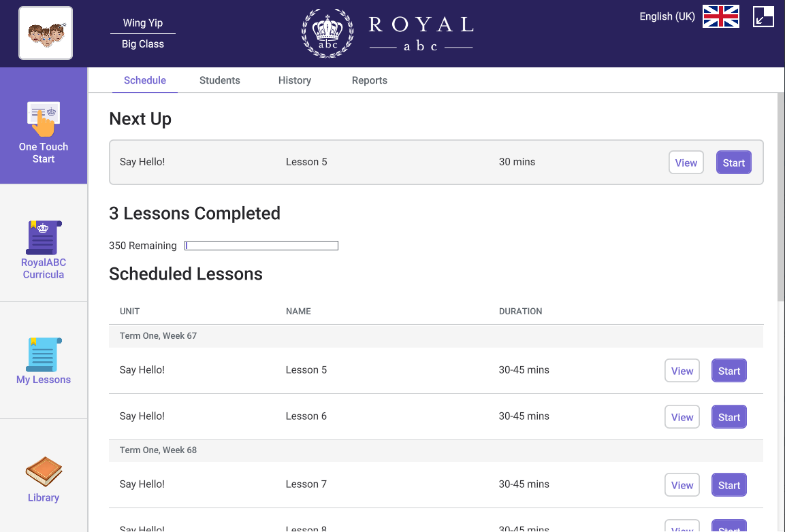View Lesson 7
This screenshot has width=785, height=532.
point(682,485)
